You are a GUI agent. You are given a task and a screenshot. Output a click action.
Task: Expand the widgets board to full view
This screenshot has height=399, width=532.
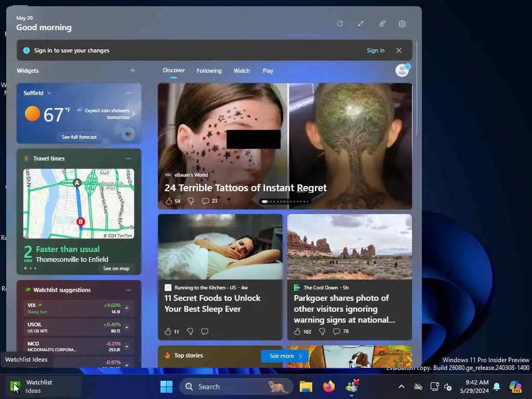click(361, 24)
